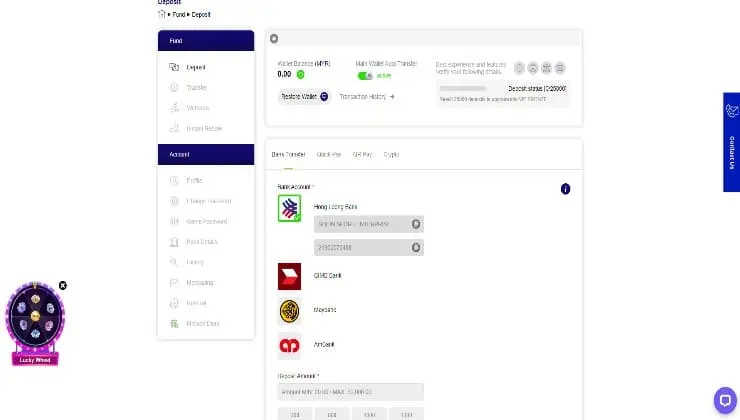Screen dimensions: 740x420
Task: Switch to the Quick Pay tab
Action: (329, 154)
